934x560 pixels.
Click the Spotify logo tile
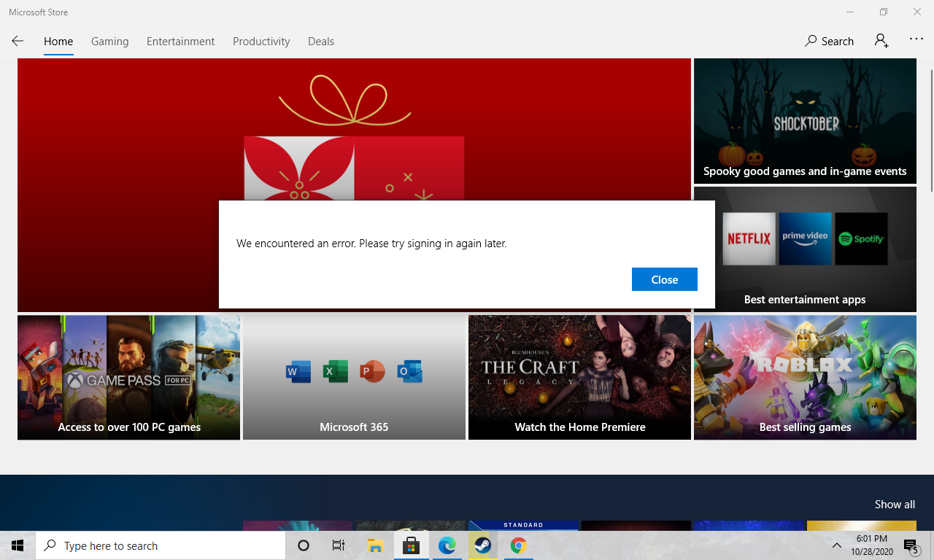pos(861,238)
